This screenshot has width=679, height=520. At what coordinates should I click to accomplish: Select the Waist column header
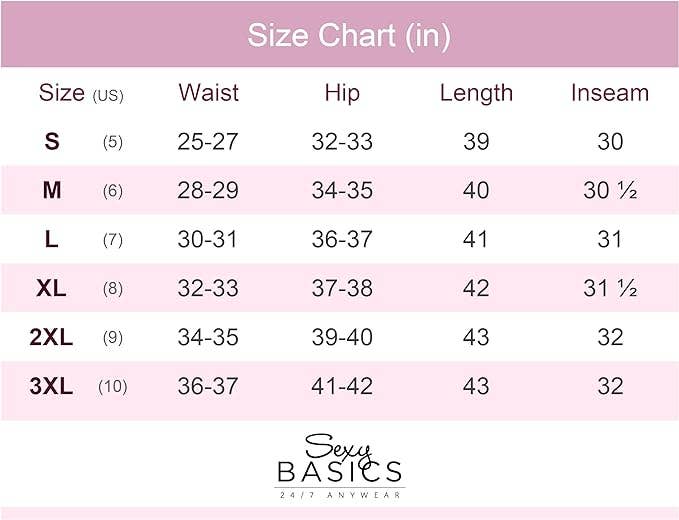click(x=208, y=93)
